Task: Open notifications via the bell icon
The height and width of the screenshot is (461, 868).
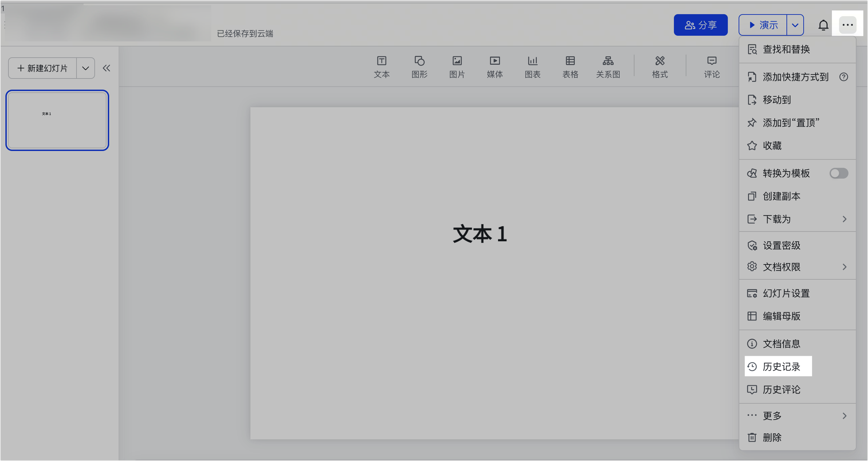Action: (823, 25)
